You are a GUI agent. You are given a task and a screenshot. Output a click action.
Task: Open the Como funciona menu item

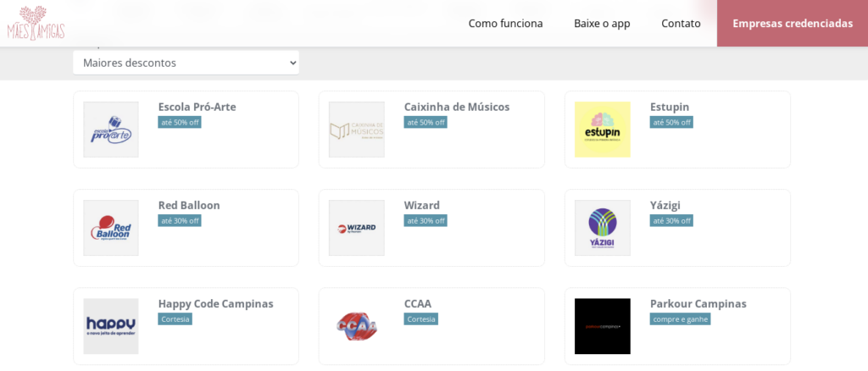click(505, 23)
